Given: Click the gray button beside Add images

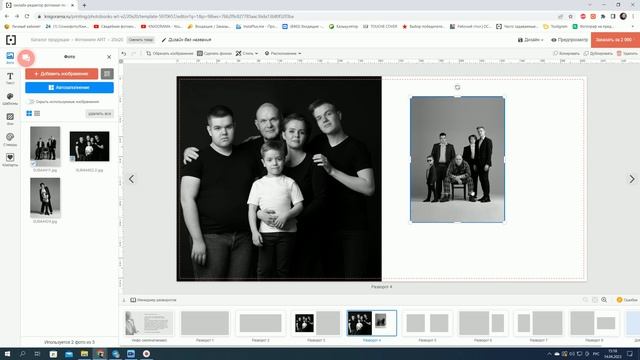Looking at the screenshot, I should tap(107, 74).
